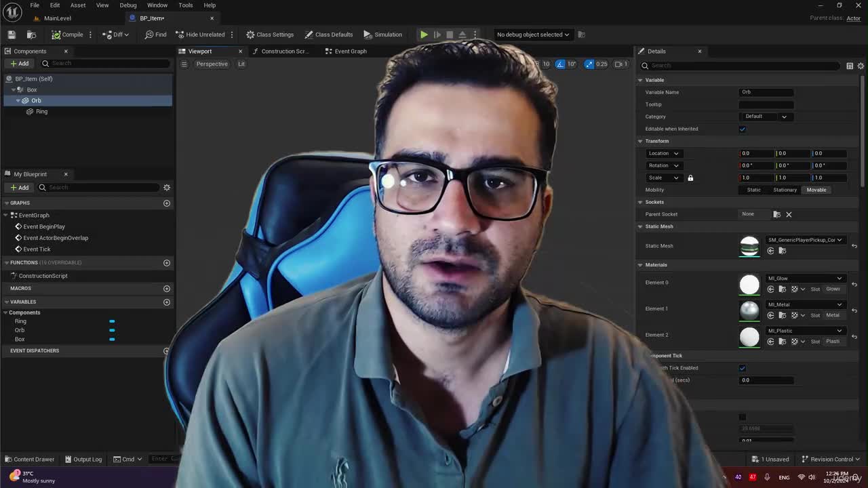The image size is (868, 488).
Task: Toggle rotation snapping angle icon
Action: click(x=560, y=64)
